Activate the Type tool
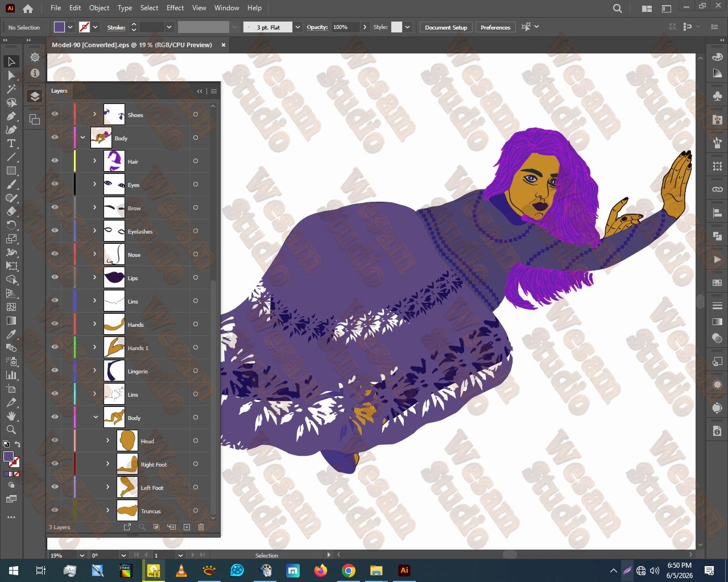Viewport: 728px width, 582px height. point(11,143)
